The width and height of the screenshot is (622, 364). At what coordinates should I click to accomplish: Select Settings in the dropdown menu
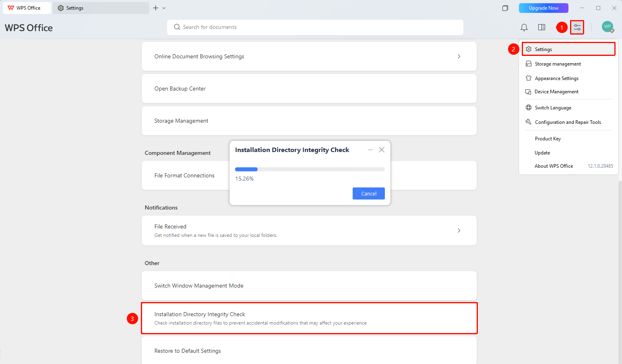click(x=568, y=49)
